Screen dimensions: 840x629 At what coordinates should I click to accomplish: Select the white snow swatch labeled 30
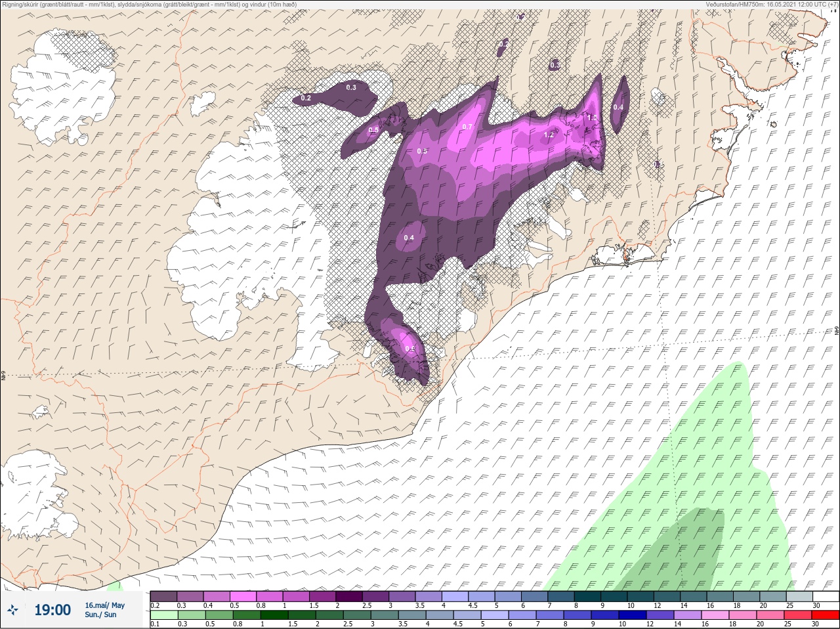[826, 596]
